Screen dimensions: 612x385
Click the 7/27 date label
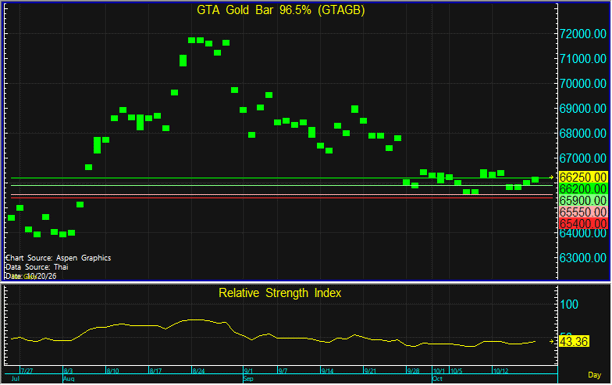click(x=27, y=371)
